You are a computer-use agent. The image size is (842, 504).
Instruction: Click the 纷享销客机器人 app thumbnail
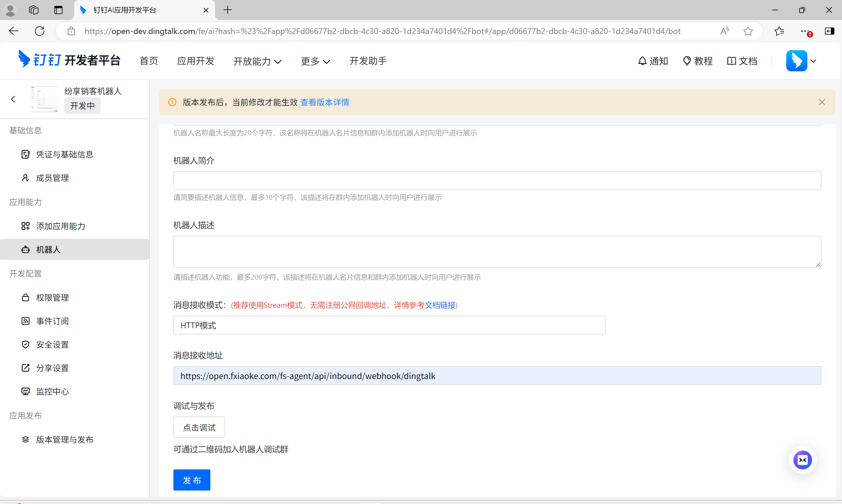[x=44, y=99]
